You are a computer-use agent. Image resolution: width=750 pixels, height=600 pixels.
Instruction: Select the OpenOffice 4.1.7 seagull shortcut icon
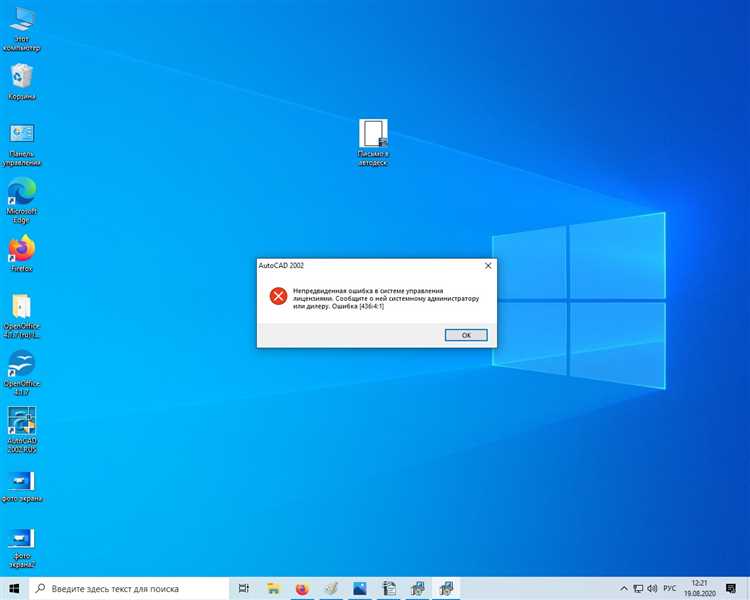pos(22,373)
